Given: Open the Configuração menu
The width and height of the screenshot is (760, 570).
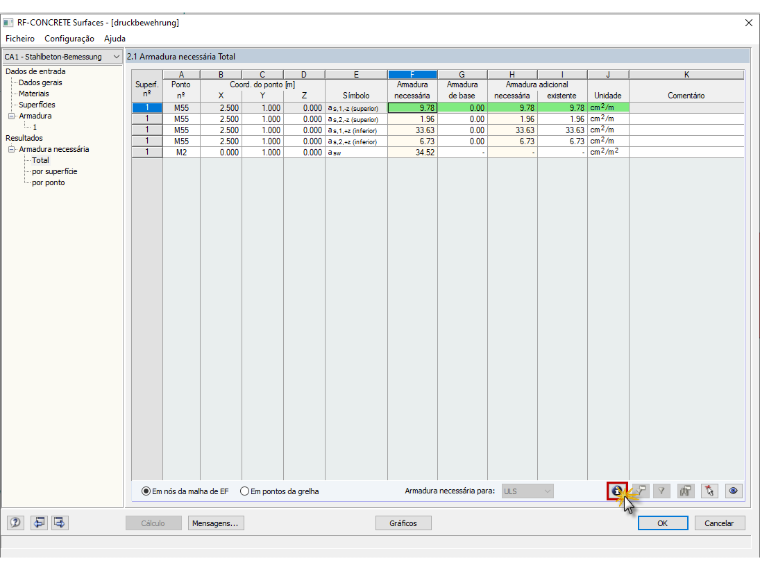Looking at the screenshot, I should point(69,38).
